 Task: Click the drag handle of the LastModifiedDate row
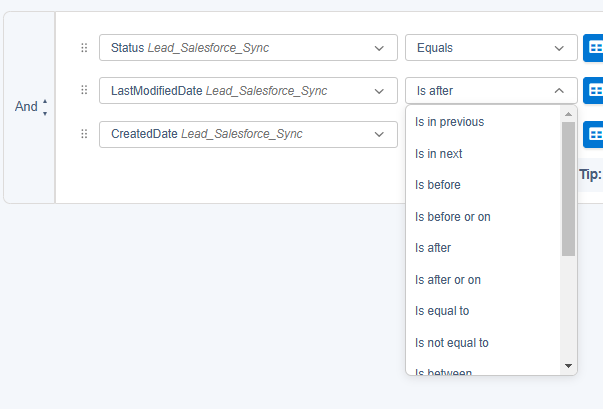coord(84,91)
